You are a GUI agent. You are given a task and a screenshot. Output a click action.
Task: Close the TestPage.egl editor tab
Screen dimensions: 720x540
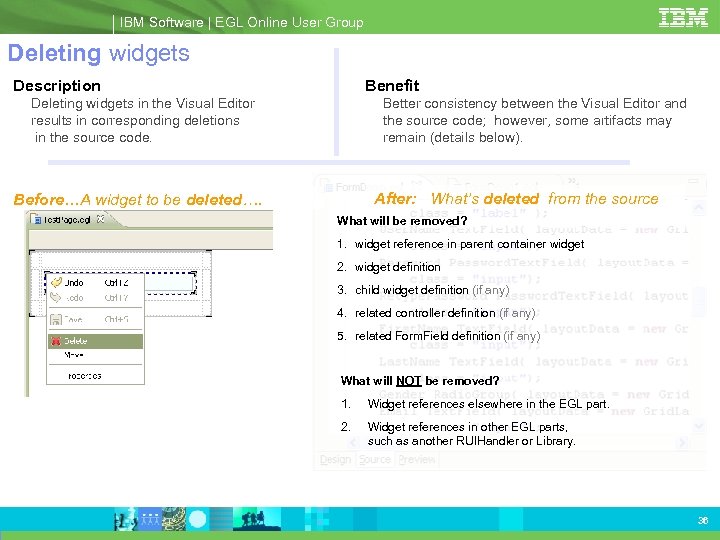tap(101, 219)
